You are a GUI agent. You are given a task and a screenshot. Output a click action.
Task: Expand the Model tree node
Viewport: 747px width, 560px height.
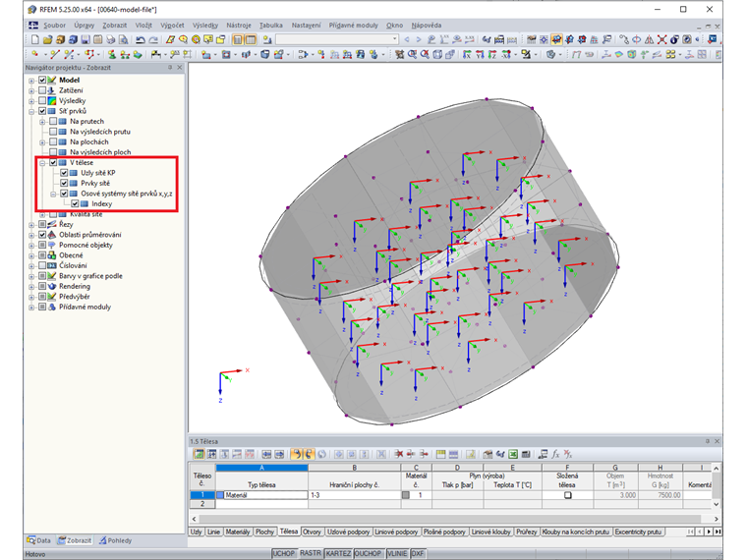click(x=31, y=80)
